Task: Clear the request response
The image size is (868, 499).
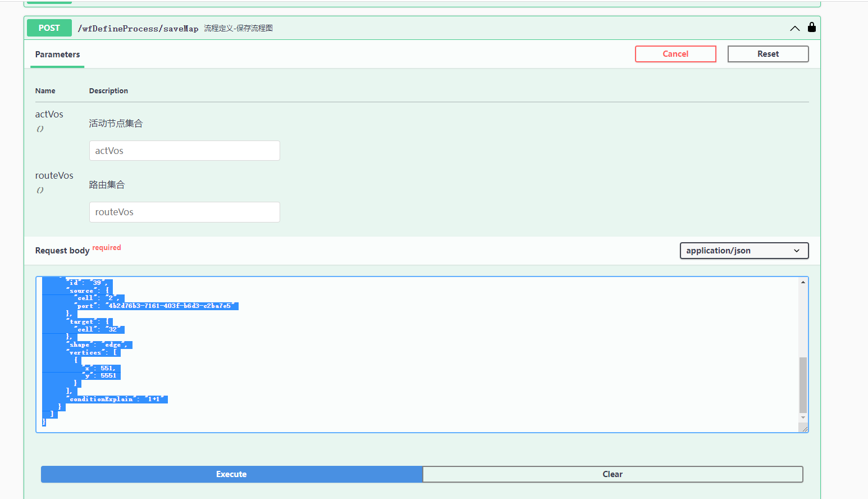Action: [x=613, y=474]
